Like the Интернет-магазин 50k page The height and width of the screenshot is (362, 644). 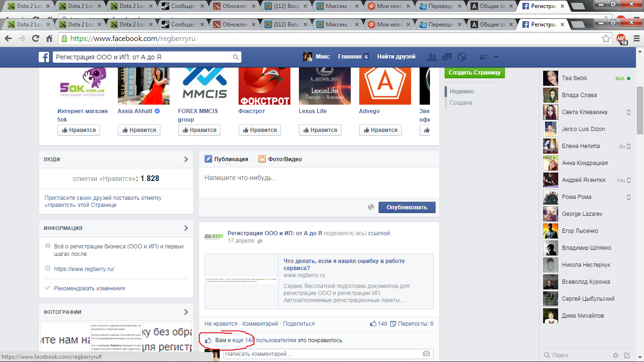[x=79, y=130]
